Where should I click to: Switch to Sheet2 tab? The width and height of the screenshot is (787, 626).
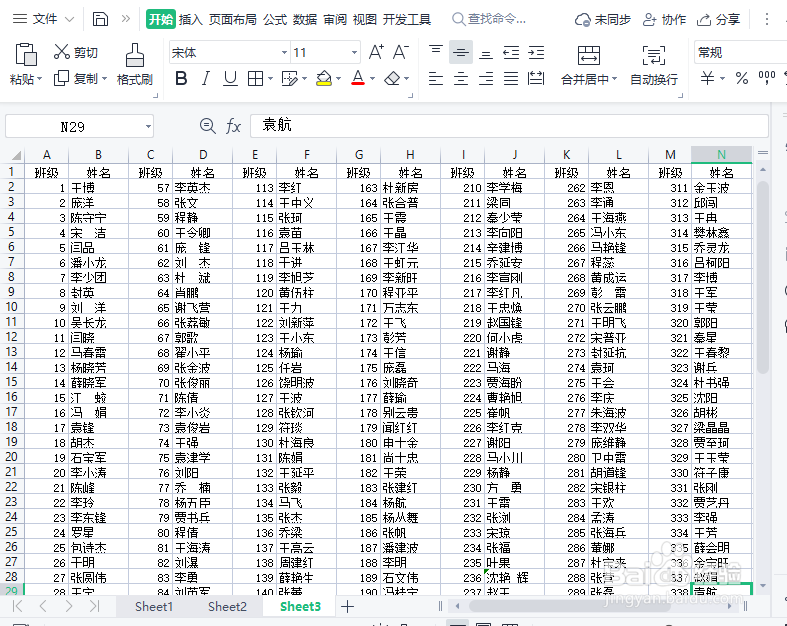coord(227,606)
